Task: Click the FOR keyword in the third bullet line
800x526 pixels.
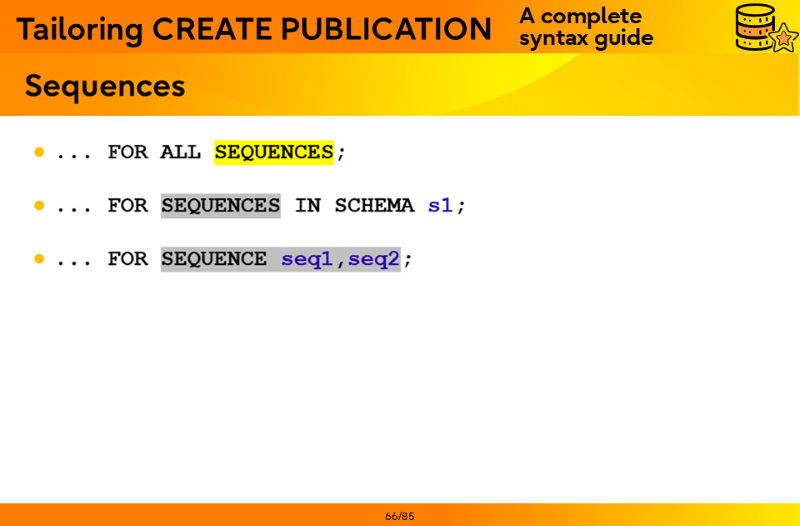Action: (x=127, y=259)
